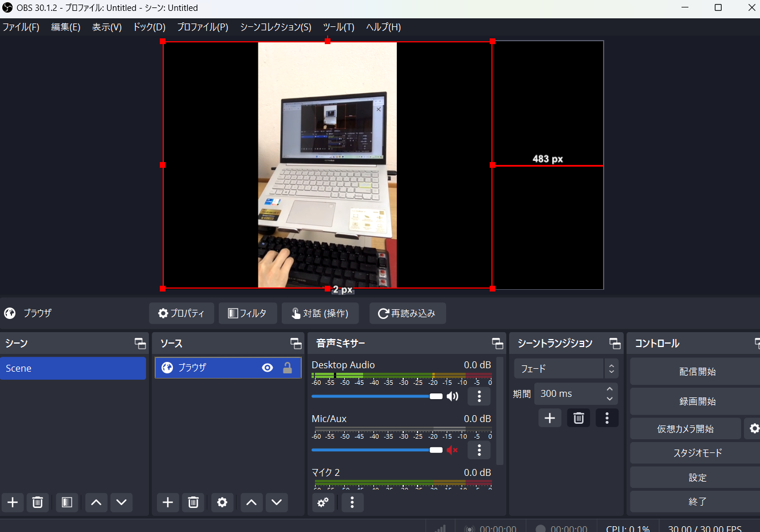Open the ツール(T) menu
760x532 pixels.
pyautogui.click(x=338, y=27)
